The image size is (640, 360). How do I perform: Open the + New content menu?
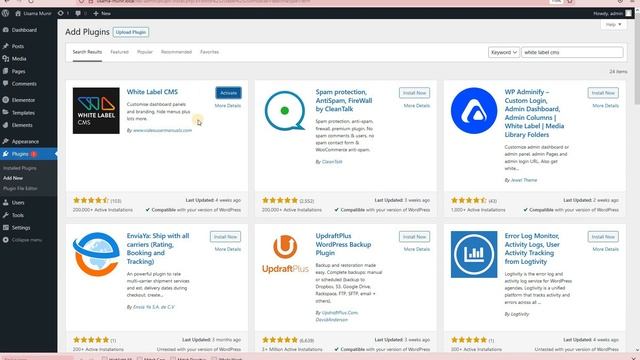click(x=102, y=13)
